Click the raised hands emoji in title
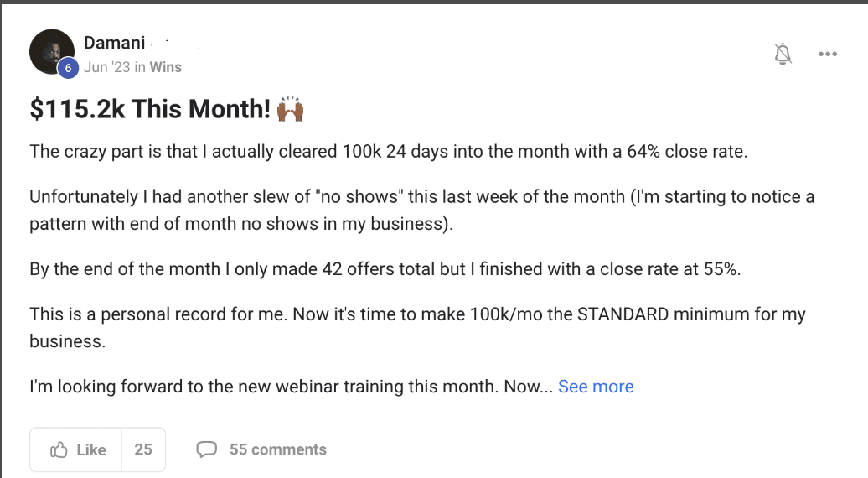 point(290,108)
